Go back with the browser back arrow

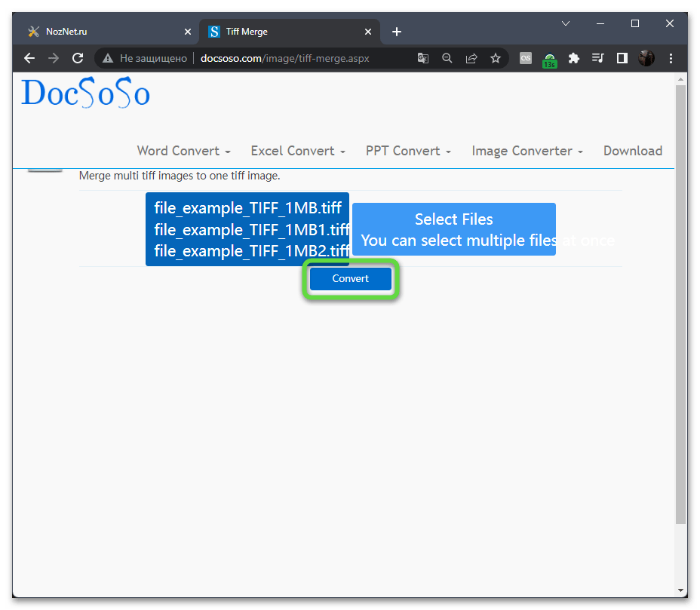pos(29,59)
